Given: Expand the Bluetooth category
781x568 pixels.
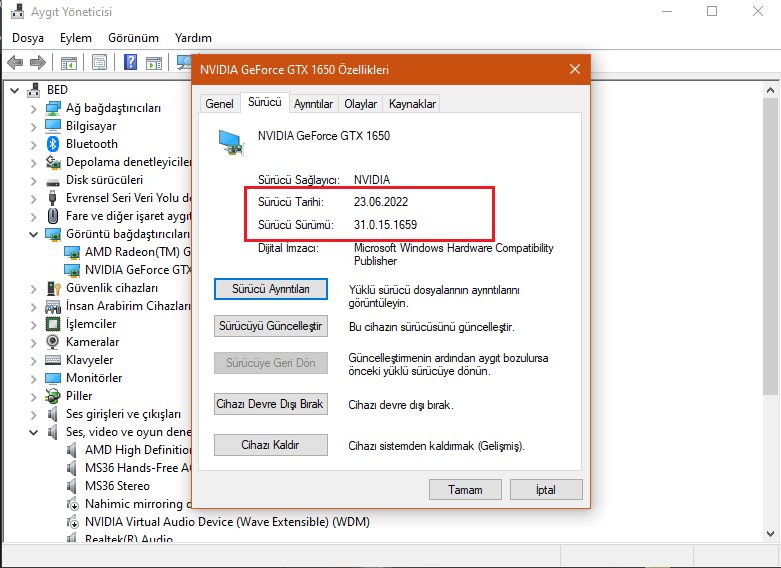Looking at the screenshot, I should pyautogui.click(x=33, y=145).
